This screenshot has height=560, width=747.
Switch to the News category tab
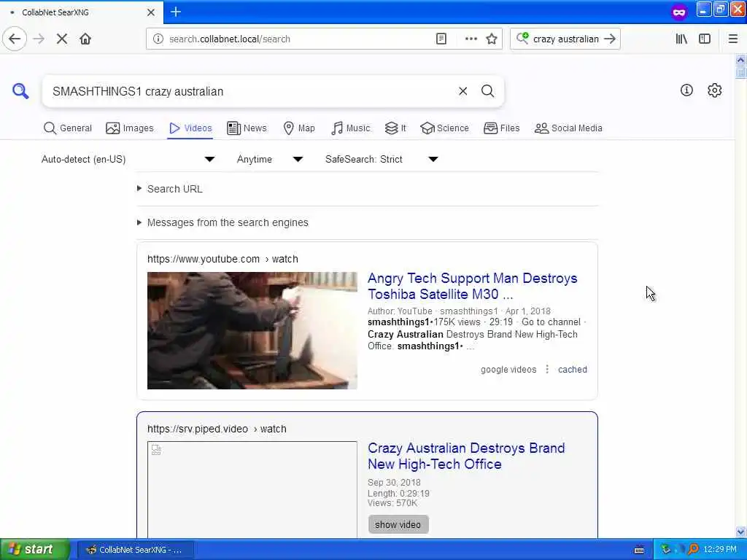[x=247, y=128]
